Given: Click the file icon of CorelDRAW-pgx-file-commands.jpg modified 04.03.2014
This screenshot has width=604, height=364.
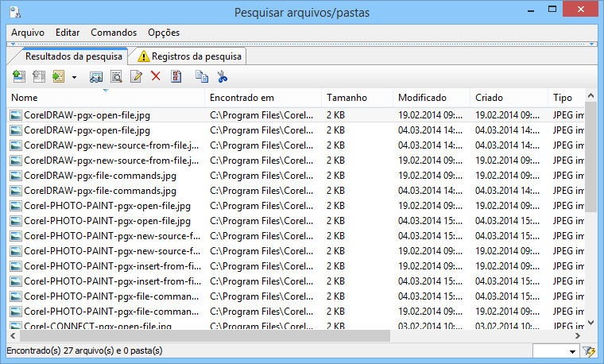Looking at the screenshot, I should tap(15, 191).
